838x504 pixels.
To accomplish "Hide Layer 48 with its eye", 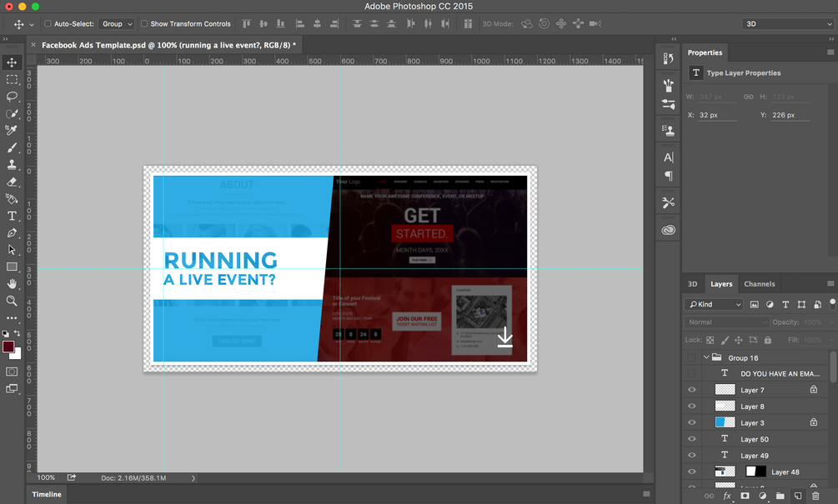I will click(691, 472).
